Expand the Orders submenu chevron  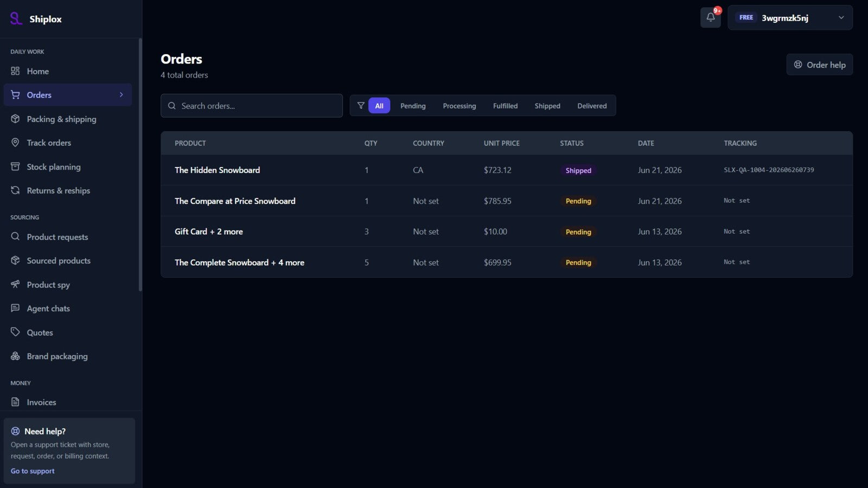121,94
